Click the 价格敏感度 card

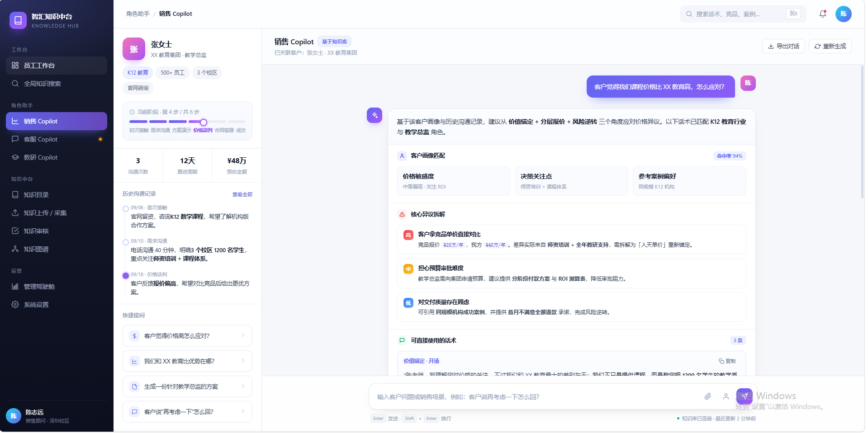tap(453, 181)
